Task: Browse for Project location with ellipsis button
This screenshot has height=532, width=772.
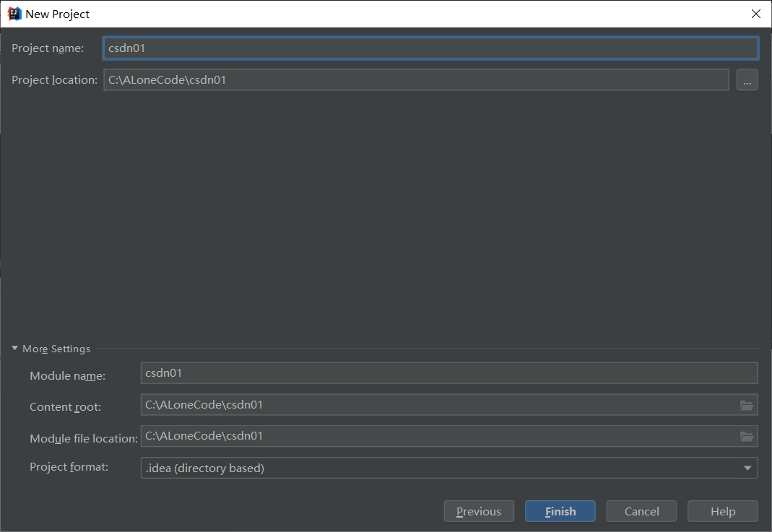Action: coord(747,79)
